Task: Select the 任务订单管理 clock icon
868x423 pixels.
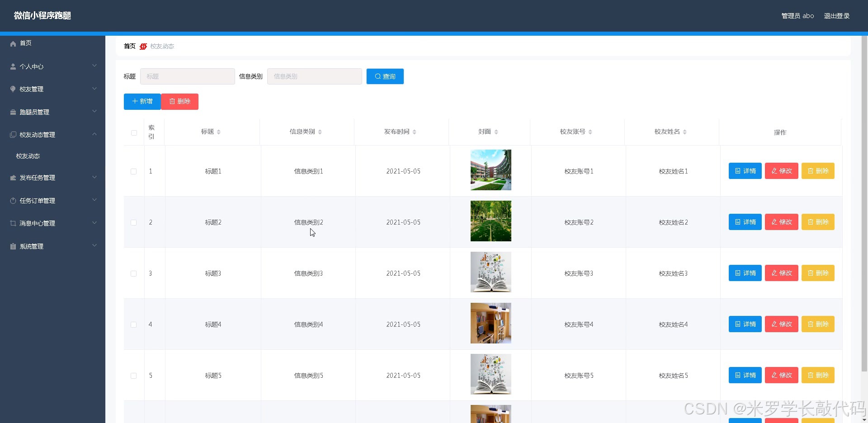Action: click(13, 200)
